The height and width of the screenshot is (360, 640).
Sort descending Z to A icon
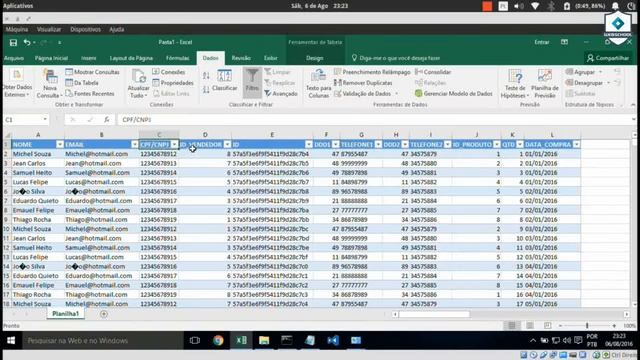pos(206,89)
